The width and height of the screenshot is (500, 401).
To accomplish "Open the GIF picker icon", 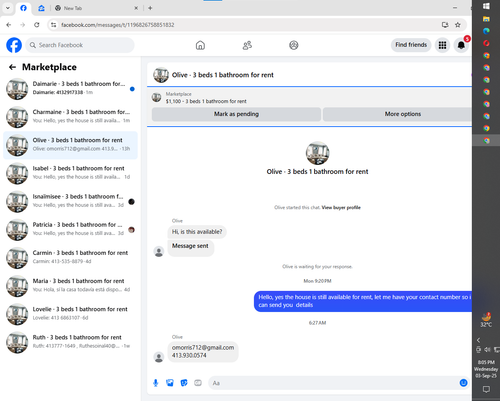I will (198, 383).
